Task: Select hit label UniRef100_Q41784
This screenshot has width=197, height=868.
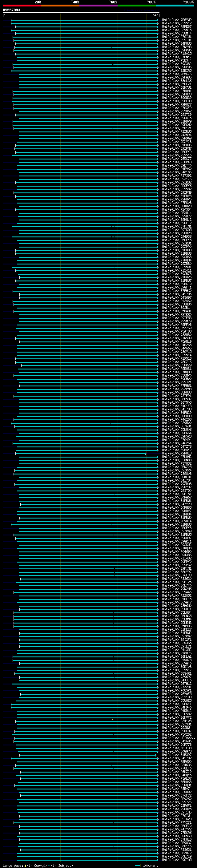Action: pyautogui.click(x=177, y=481)
